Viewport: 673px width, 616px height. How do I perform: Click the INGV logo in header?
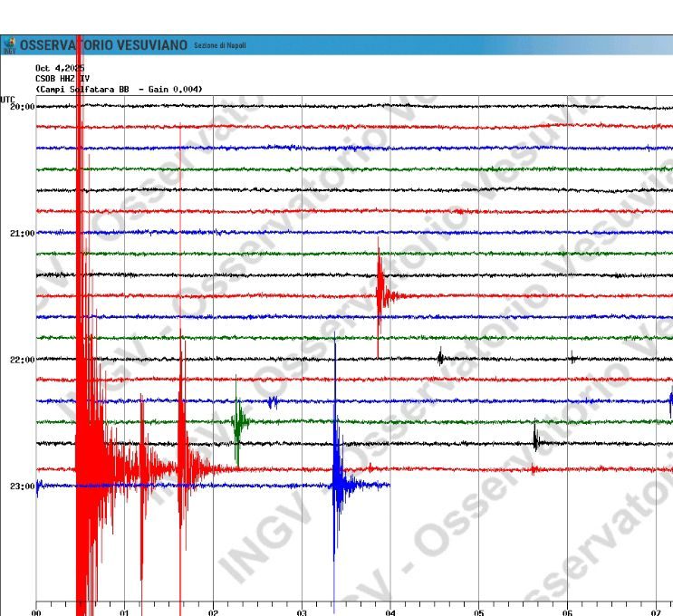click(10, 45)
